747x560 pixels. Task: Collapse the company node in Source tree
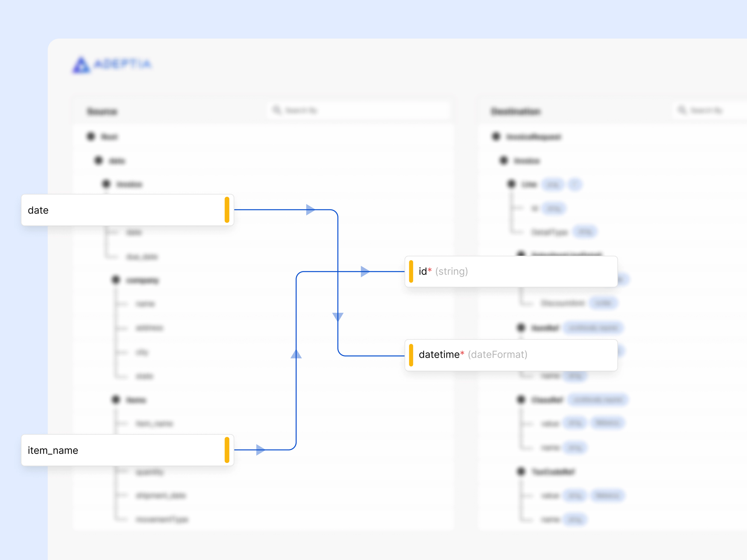point(116,280)
